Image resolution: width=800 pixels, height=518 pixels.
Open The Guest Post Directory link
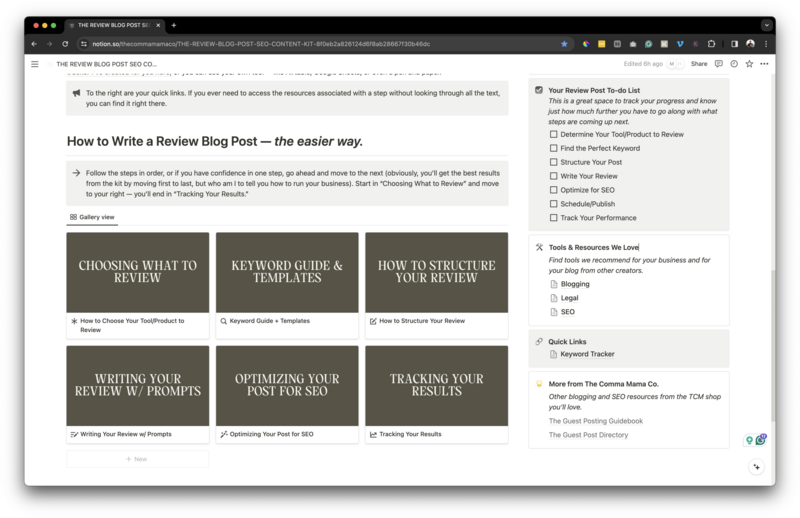588,435
